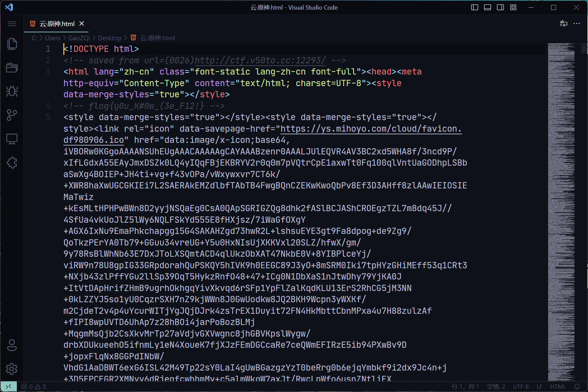Image resolution: width=588 pixels, height=392 pixels.
Task: Click the Users breadcrumb segment
Action: pos(53,38)
